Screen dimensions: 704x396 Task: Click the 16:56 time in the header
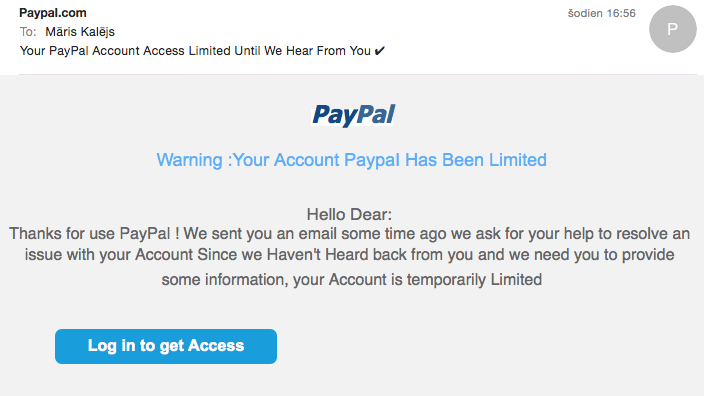click(x=621, y=13)
